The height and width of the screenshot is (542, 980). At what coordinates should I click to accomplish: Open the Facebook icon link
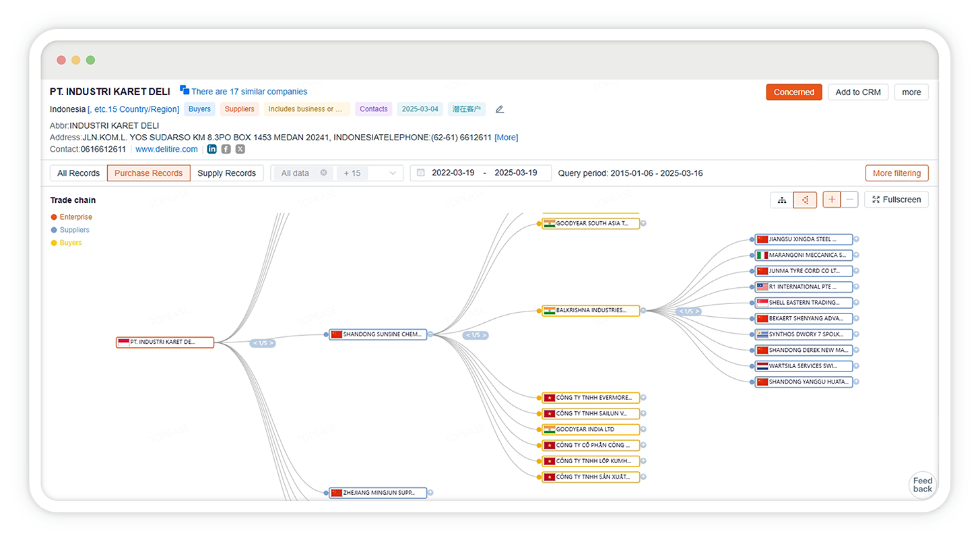tap(226, 149)
